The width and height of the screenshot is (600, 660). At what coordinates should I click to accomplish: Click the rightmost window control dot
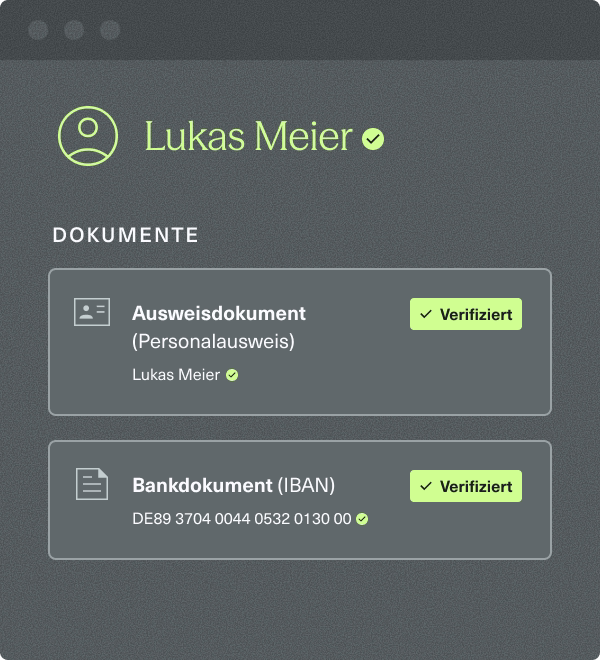pyautogui.click(x=110, y=30)
